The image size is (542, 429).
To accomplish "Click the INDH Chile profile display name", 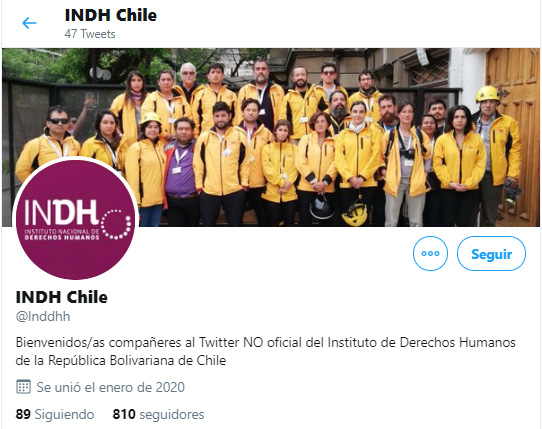I will [62, 297].
